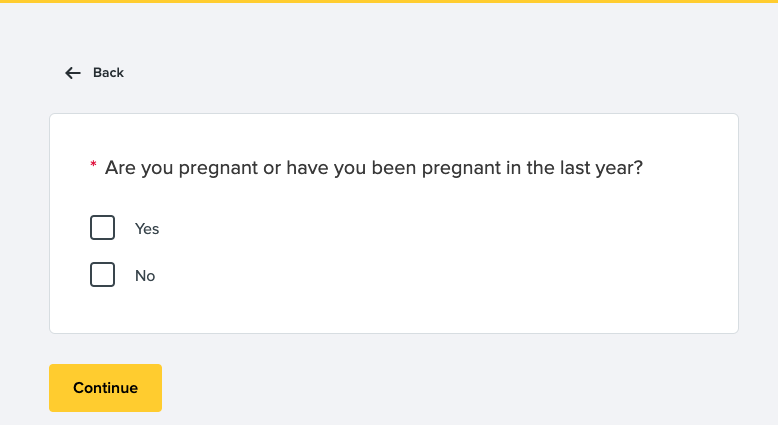Proceed to next step with Continue
The width and height of the screenshot is (778, 425).
[x=105, y=388]
